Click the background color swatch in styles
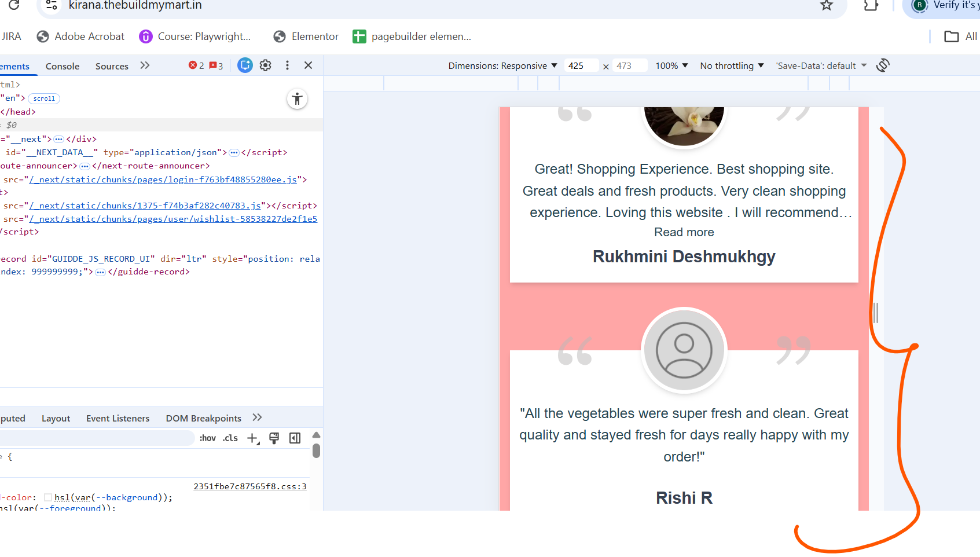This screenshot has width=980, height=557. (x=49, y=497)
